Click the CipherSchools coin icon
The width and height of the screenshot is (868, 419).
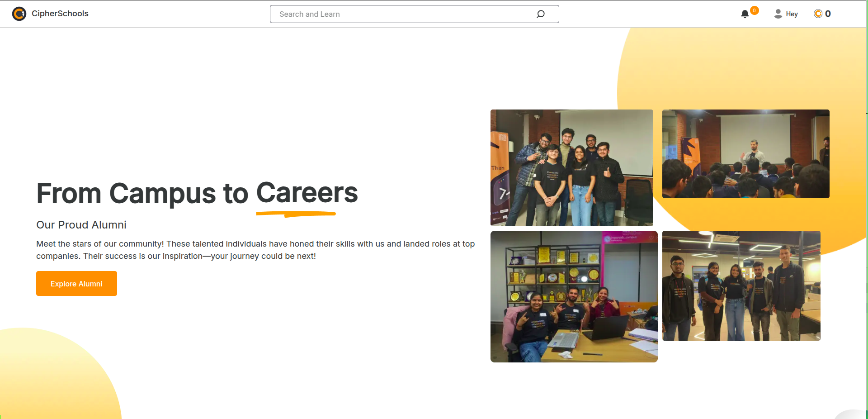pos(818,14)
